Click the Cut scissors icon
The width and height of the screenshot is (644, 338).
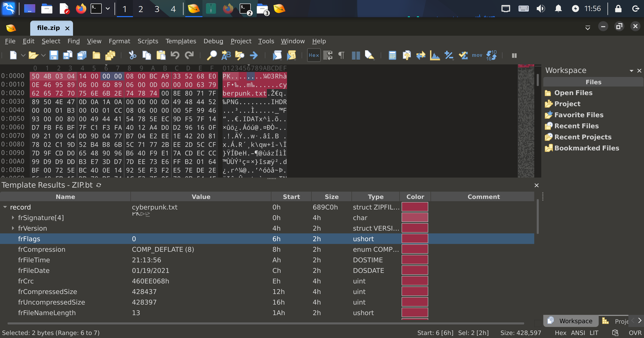(132, 55)
